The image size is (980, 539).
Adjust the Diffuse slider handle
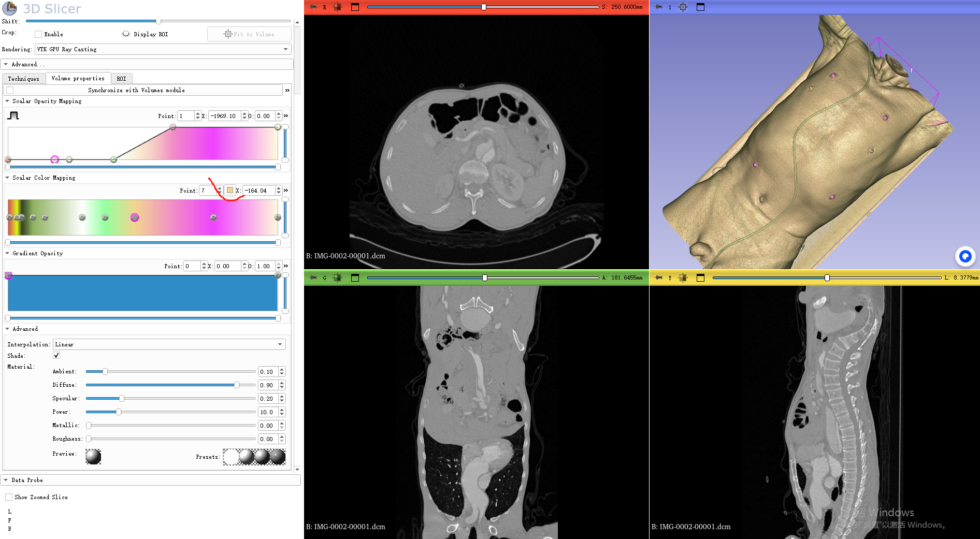click(x=237, y=385)
